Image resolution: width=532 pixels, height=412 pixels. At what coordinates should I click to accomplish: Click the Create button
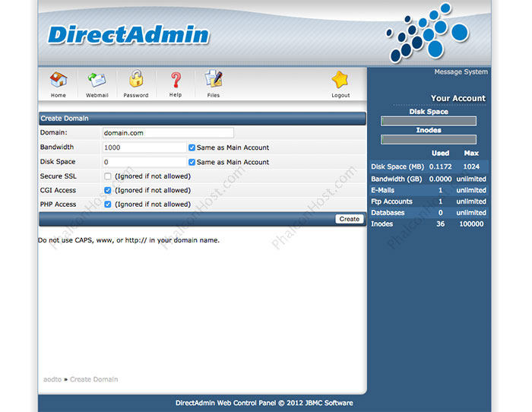(x=350, y=219)
